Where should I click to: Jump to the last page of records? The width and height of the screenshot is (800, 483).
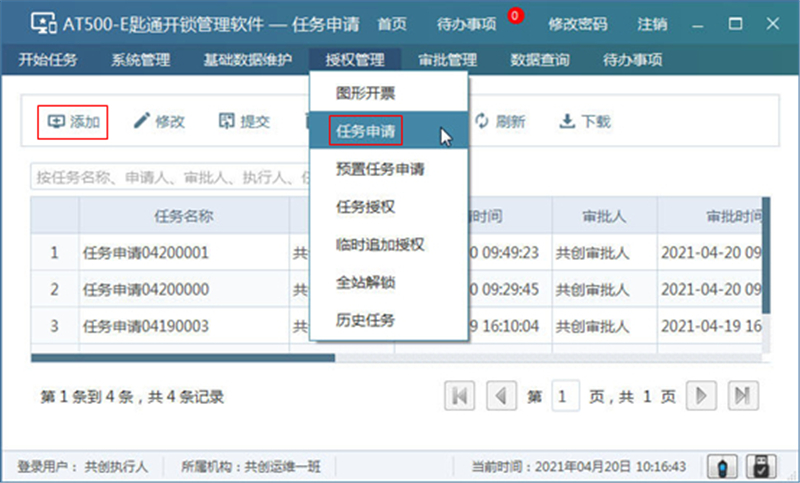point(743,396)
